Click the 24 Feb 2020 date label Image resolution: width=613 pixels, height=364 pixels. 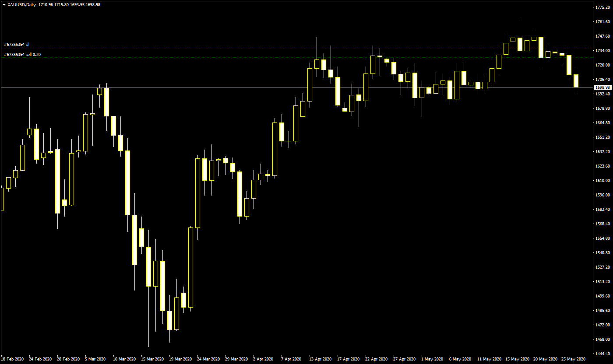(40, 359)
